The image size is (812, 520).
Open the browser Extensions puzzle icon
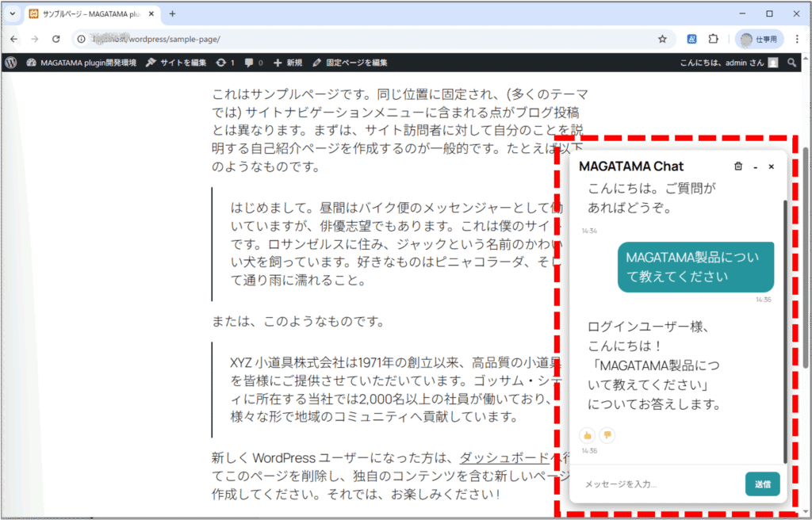point(713,39)
